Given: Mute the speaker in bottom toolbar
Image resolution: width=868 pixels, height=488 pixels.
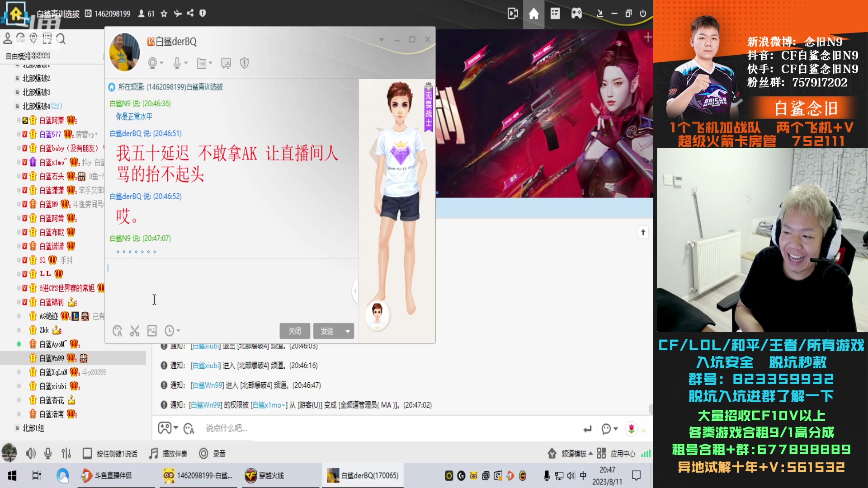Looking at the screenshot, I should [30, 454].
